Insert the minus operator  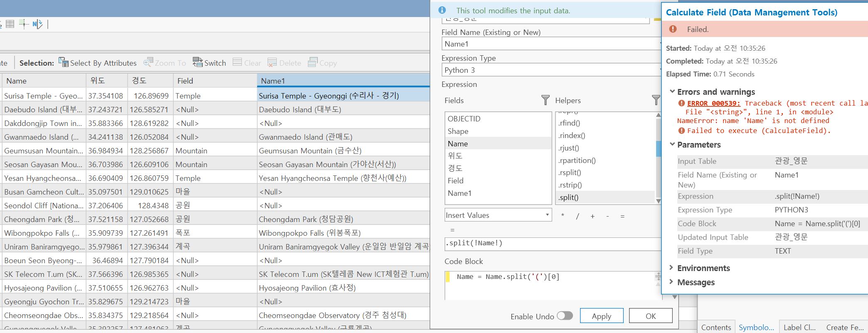pyautogui.click(x=607, y=216)
